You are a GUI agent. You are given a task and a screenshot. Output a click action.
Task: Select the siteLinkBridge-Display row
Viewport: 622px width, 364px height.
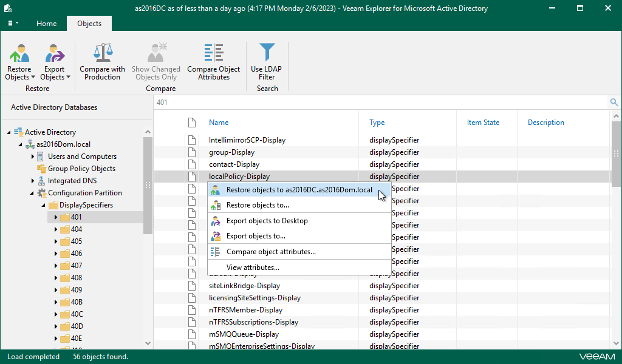tap(244, 286)
